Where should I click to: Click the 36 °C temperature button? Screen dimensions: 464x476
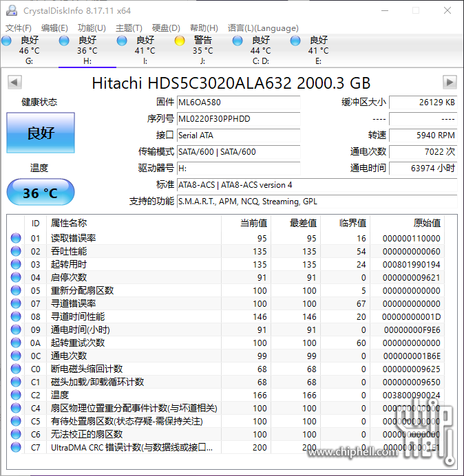41,193
